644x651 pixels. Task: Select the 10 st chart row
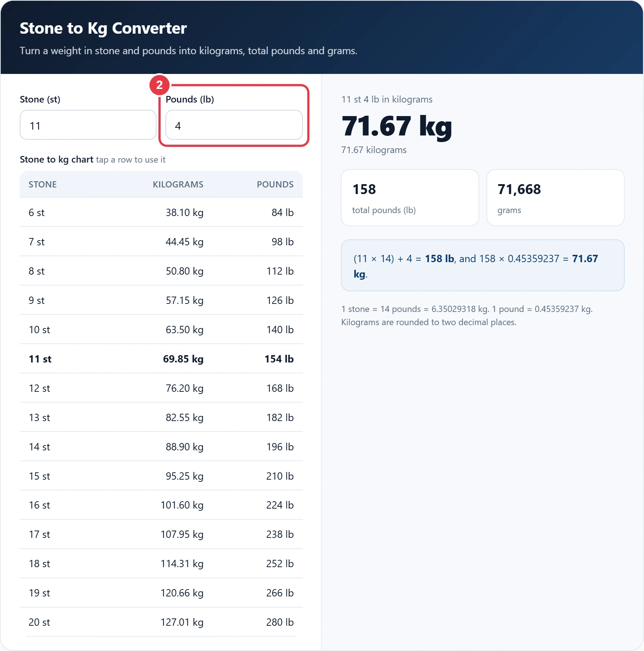pyautogui.click(x=161, y=330)
